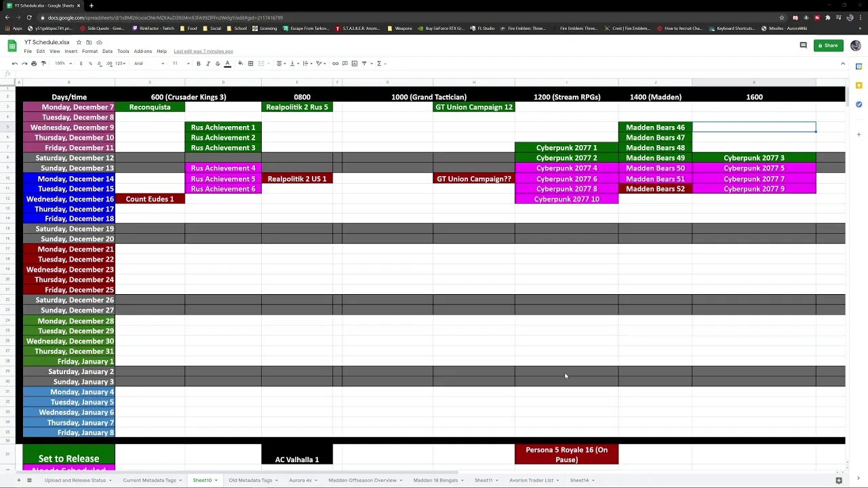Image resolution: width=868 pixels, height=488 pixels.
Task: Select the Cyberpunk 2077 10 cell
Action: (566, 199)
